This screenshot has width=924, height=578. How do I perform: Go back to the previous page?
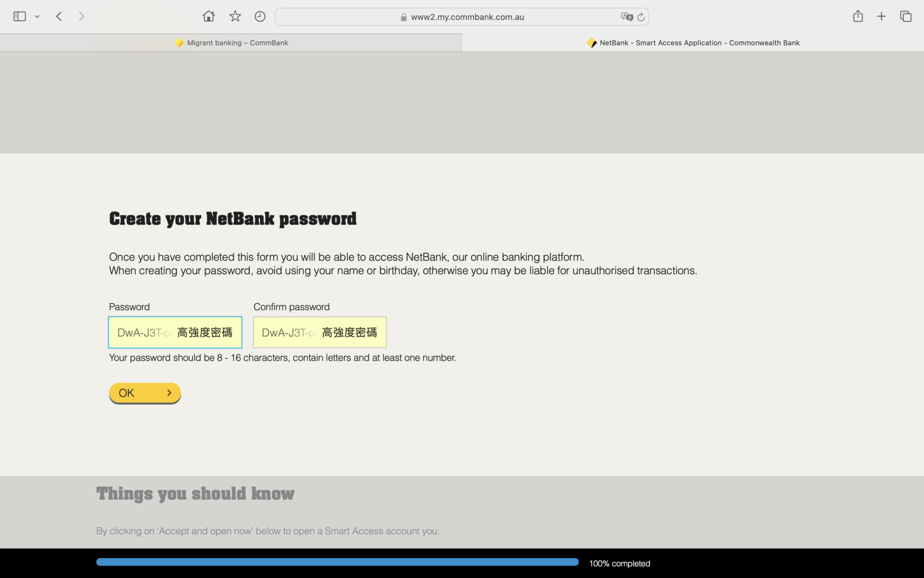pos(59,16)
